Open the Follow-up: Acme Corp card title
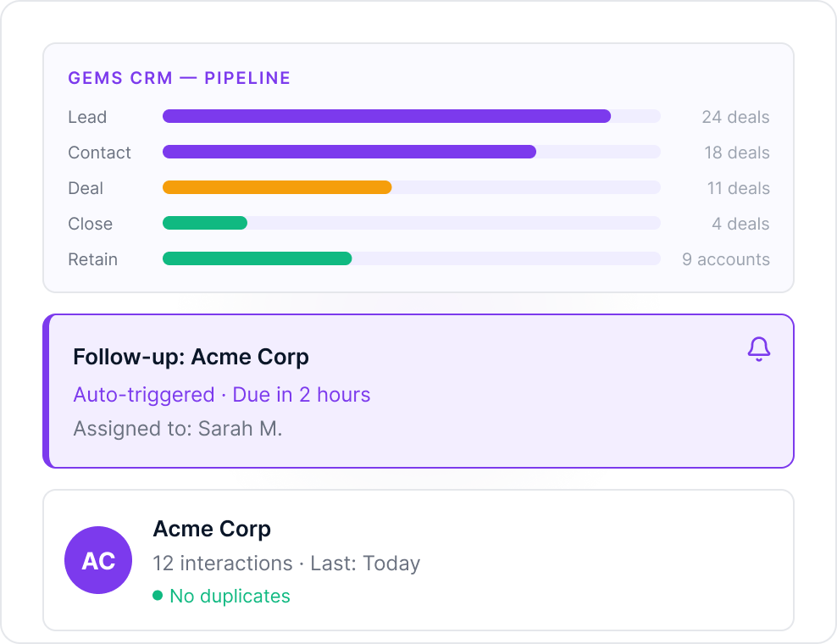 [191, 357]
